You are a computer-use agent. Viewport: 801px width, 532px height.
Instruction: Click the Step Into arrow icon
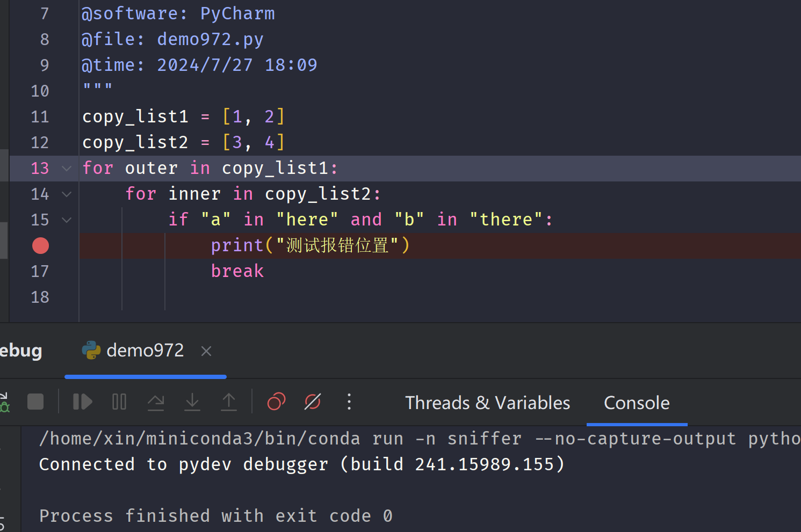(x=192, y=402)
